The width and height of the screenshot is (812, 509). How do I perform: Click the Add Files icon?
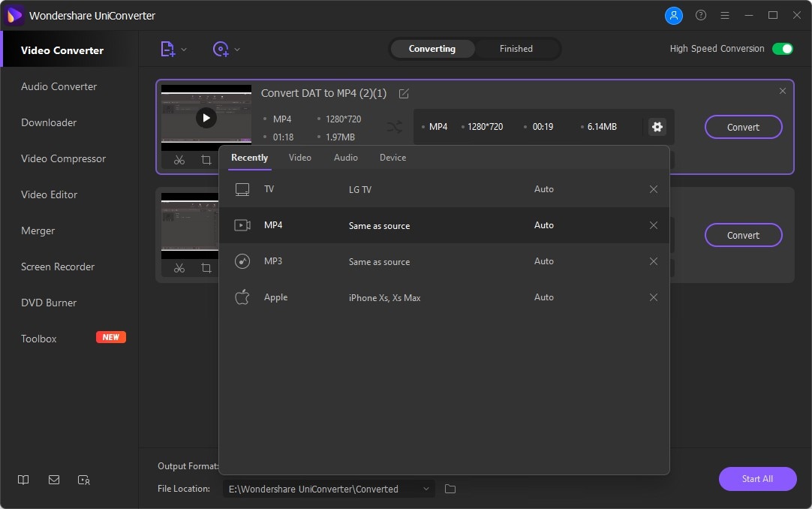(167, 50)
